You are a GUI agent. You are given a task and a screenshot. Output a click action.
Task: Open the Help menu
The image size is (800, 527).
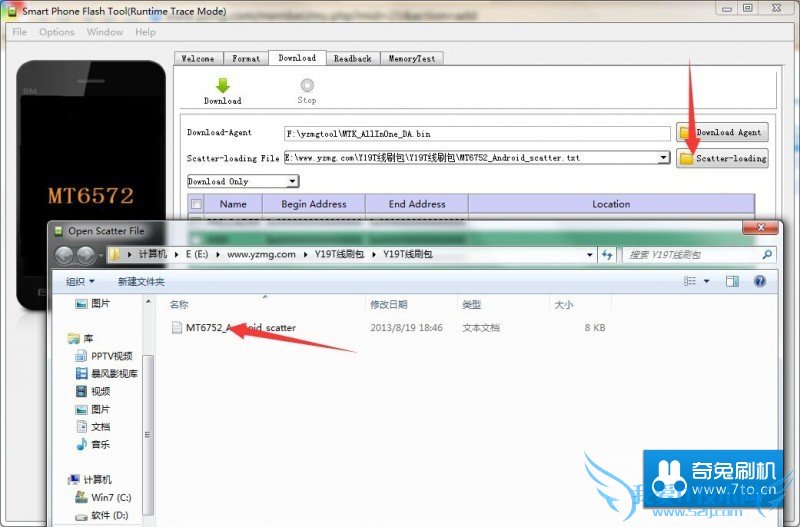pos(145,32)
